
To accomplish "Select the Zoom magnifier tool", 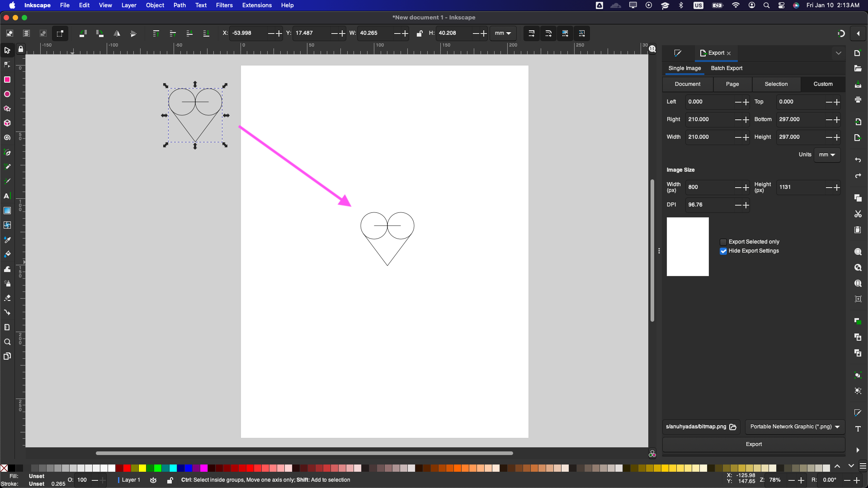I will pyautogui.click(x=7, y=342).
